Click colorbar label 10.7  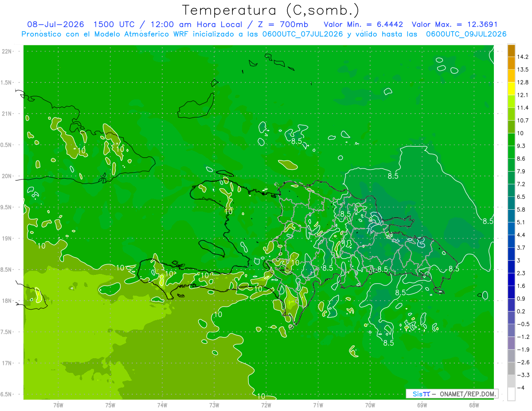click(x=523, y=120)
